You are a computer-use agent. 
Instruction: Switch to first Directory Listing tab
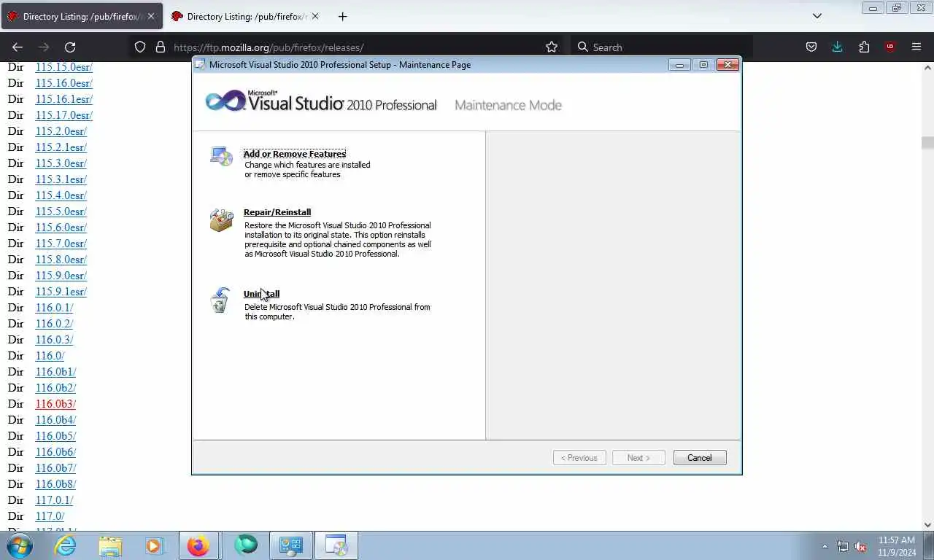82,16
